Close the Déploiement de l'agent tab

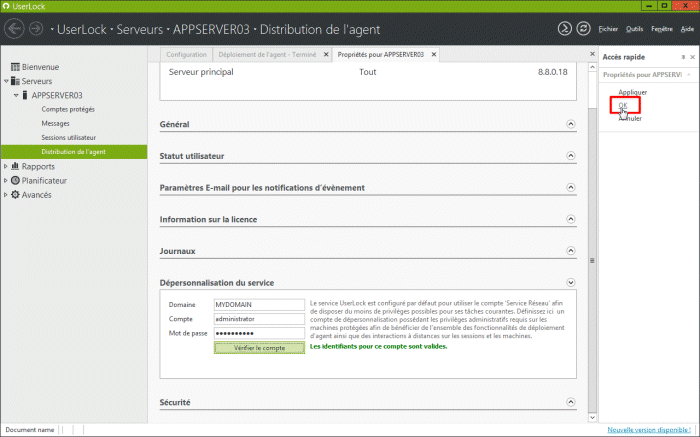(x=326, y=54)
